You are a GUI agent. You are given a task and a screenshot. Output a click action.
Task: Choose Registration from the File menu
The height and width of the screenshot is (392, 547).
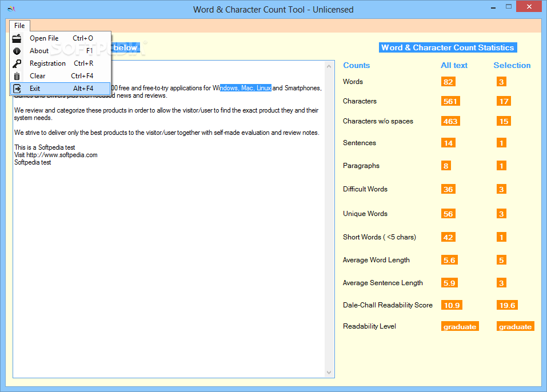(61, 63)
